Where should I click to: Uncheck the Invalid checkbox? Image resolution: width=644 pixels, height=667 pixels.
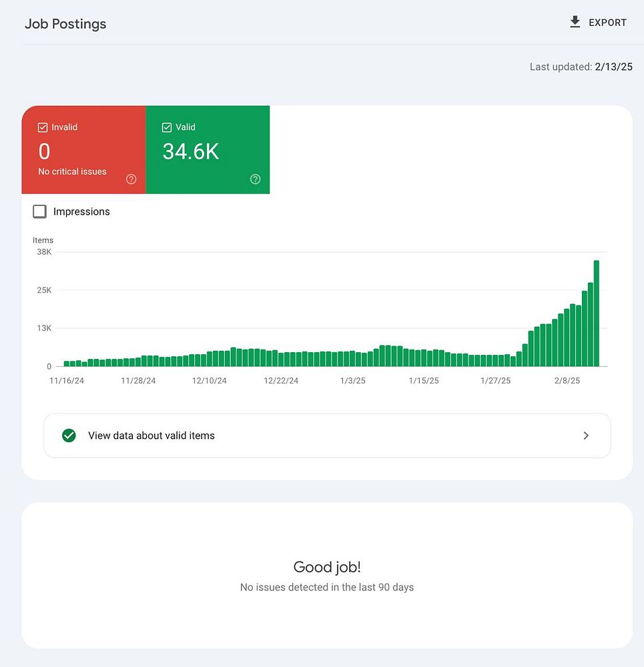[43, 127]
